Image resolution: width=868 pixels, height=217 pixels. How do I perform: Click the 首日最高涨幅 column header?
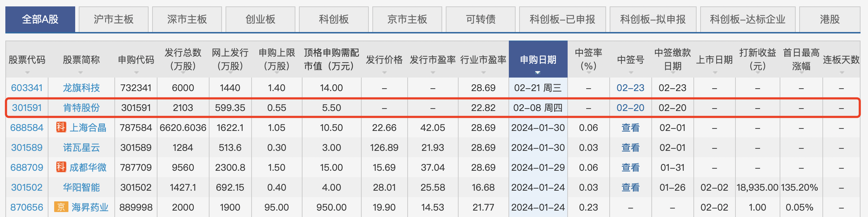801,59
